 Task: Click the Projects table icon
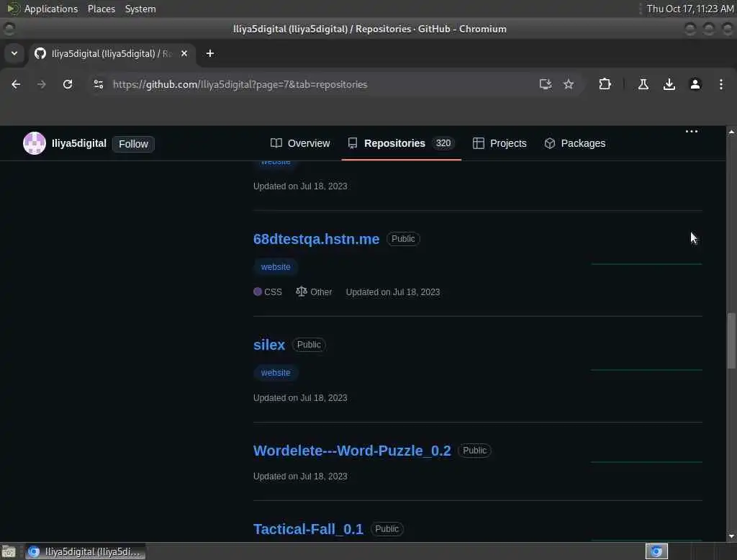click(479, 143)
